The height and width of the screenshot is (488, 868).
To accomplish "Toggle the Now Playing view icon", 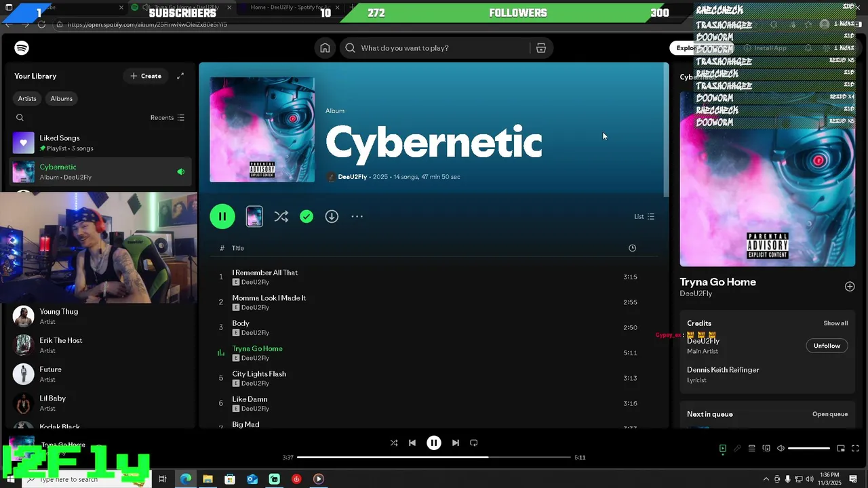I will 723,448.
